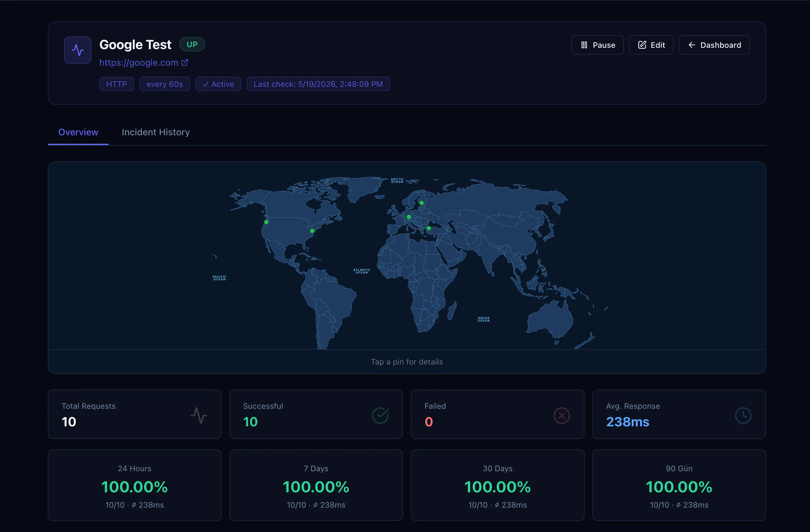This screenshot has height=532, width=810.
Task: Click the Failed count 0
Action: pyautogui.click(x=429, y=422)
